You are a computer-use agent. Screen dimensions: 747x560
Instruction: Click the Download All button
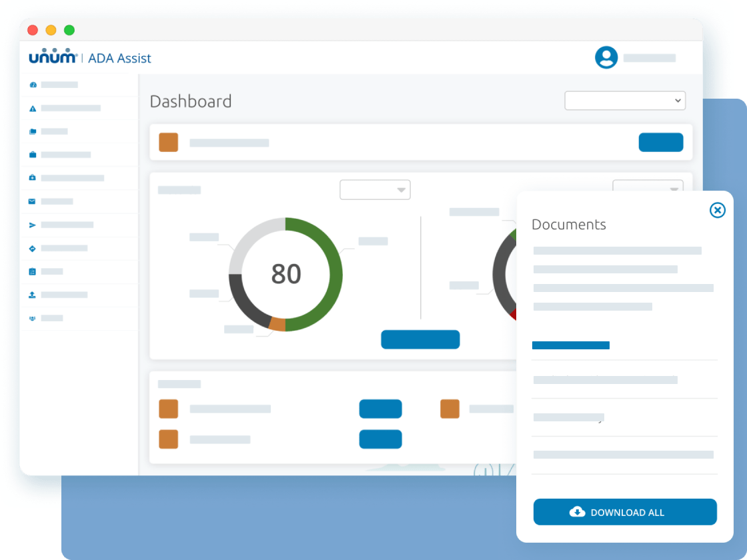click(625, 512)
